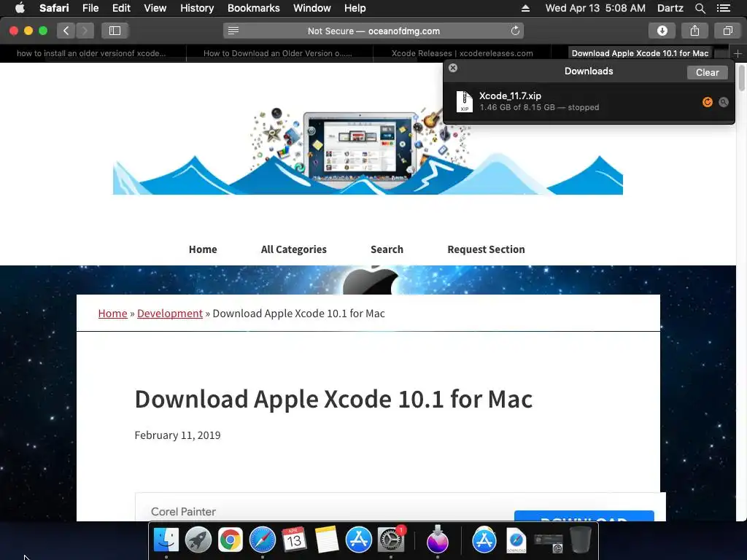Viewport: 747px width, 560px height.
Task: Open Reader view icon in address bar
Action: tap(233, 31)
